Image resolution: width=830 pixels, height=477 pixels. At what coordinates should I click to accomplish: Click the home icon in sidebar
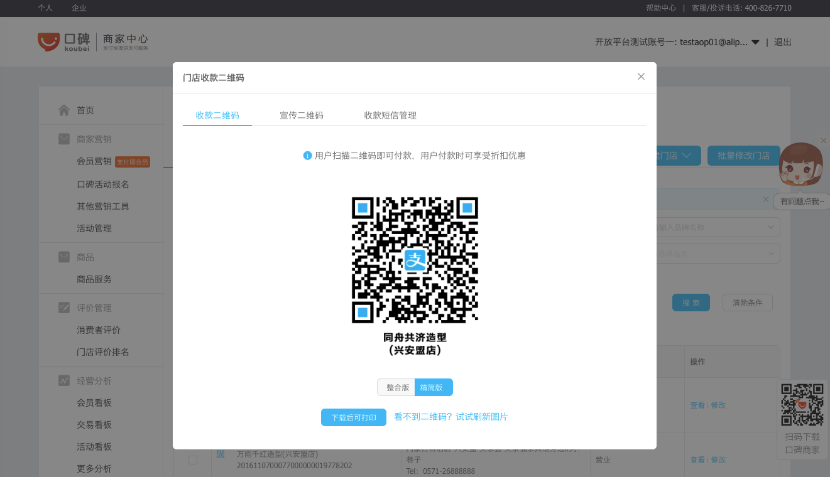coord(64,110)
